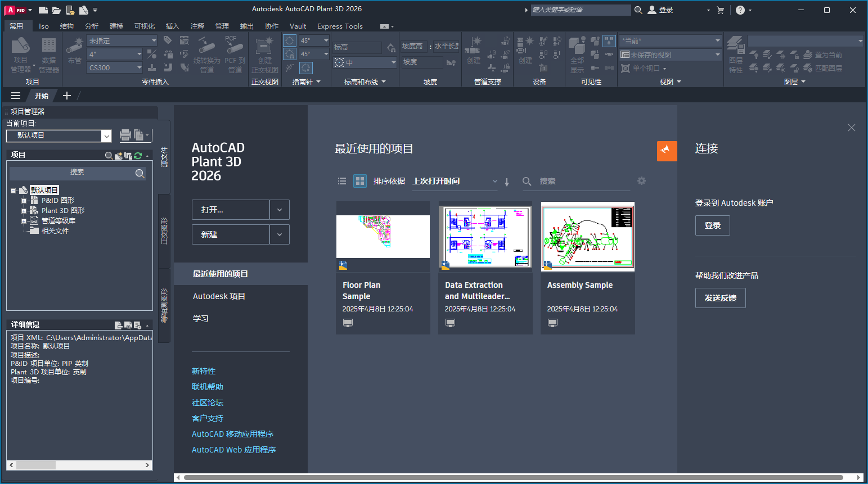Click the shopping cart icon in title bar
868x484 pixels.
(721, 10)
